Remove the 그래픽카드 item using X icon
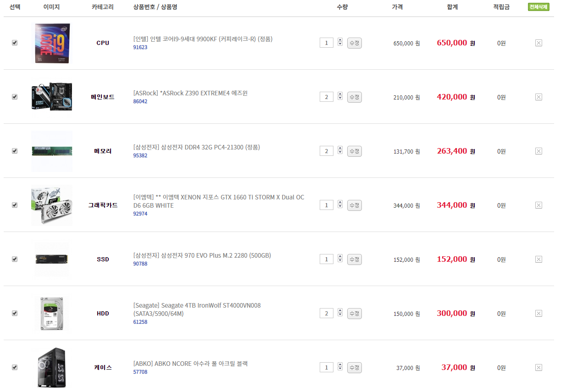 click(x=538, y=205)
